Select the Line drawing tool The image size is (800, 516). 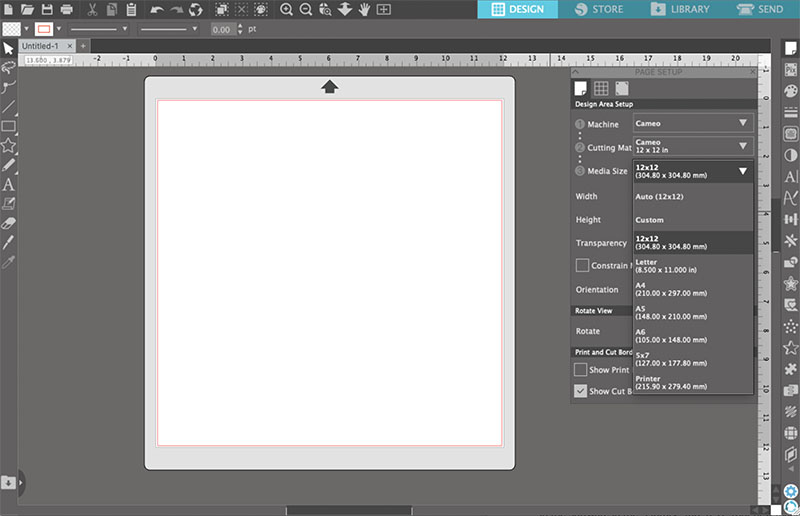tap(8, 107)
